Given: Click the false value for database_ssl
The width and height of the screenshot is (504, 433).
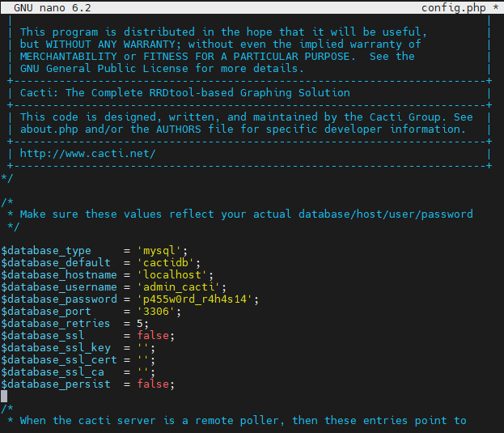Looking at the screenshot, I should tap(153, 336).
